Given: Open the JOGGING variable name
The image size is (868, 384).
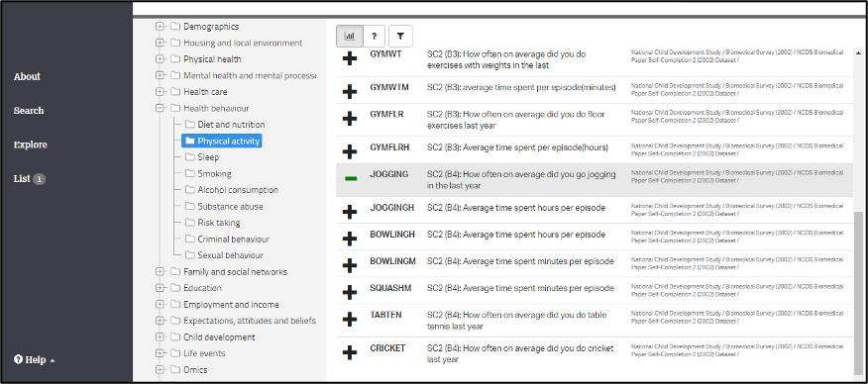Looking at the screenshot, I should click(389, 174).
